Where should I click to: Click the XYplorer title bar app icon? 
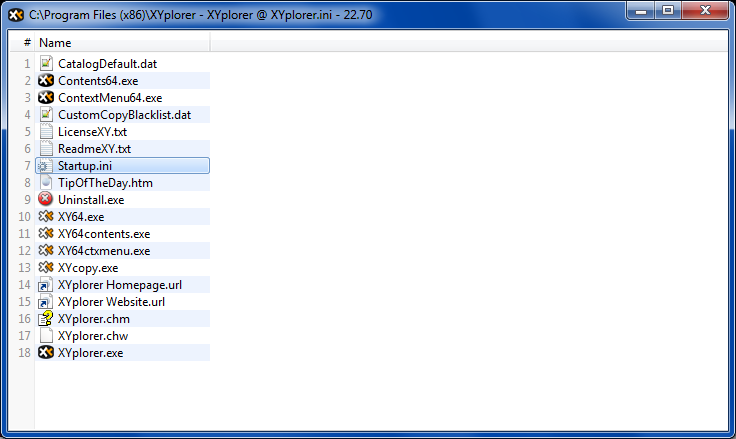(x=16, y=15)
